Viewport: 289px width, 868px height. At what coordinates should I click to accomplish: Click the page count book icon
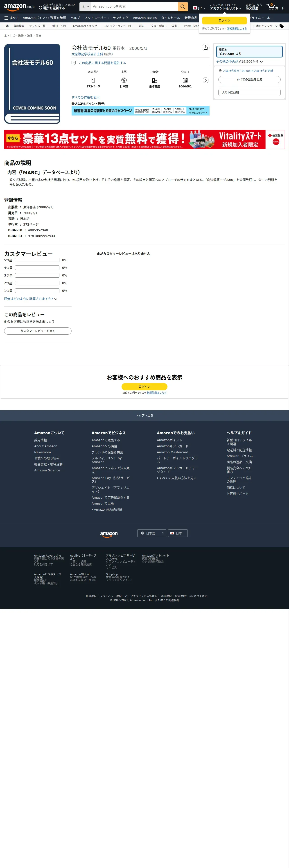tap(93, 80)
